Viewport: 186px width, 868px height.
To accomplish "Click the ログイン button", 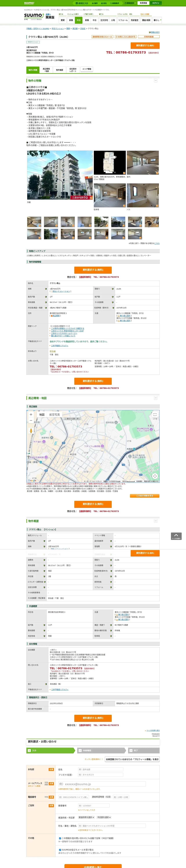I will (x=156, y=3).
